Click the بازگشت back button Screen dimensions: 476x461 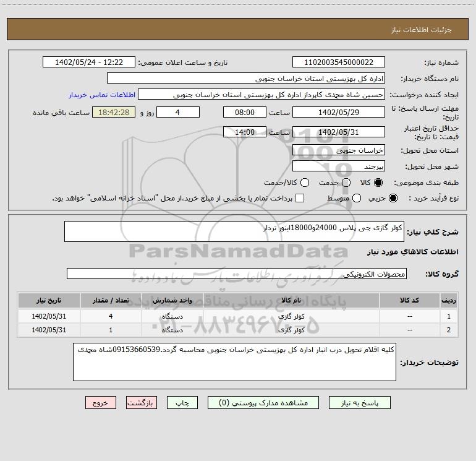[x=142, y=403]
